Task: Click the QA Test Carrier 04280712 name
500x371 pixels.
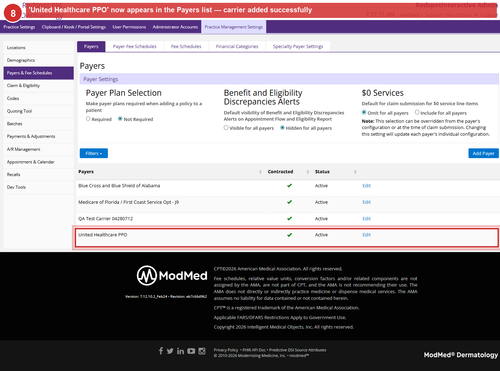Action: click(105, 219)
